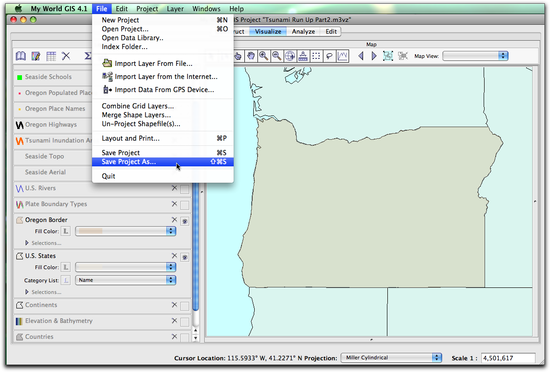Viewport: 550px width, 372px height.
Task: Click Oregon Border Fill Color legend button
Action: click(66, 231)
